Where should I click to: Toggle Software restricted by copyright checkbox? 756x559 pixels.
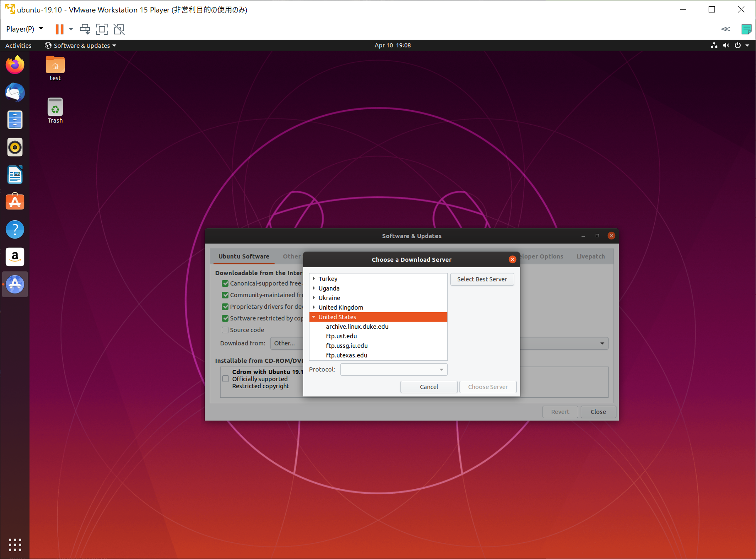[225, 318]
